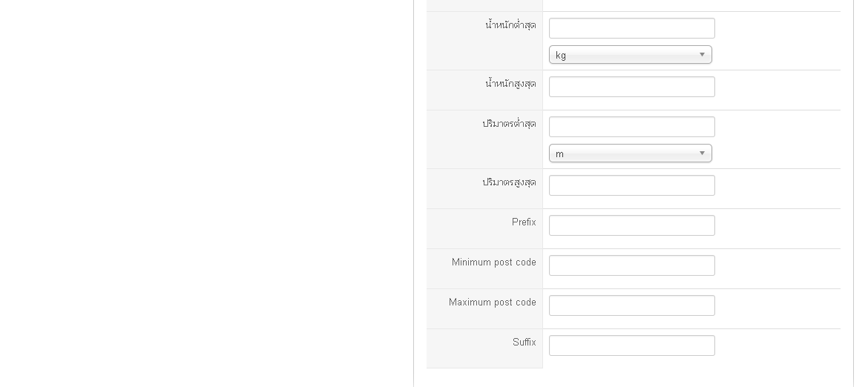Click the ปริมาตรสูงสุด label text
This screenshot has height=387, width=868.
tap(509, 182)
